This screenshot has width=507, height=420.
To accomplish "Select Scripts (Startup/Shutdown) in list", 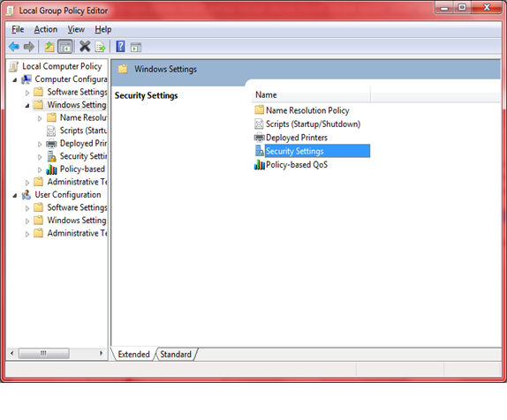I will click(x=313, y=124).
